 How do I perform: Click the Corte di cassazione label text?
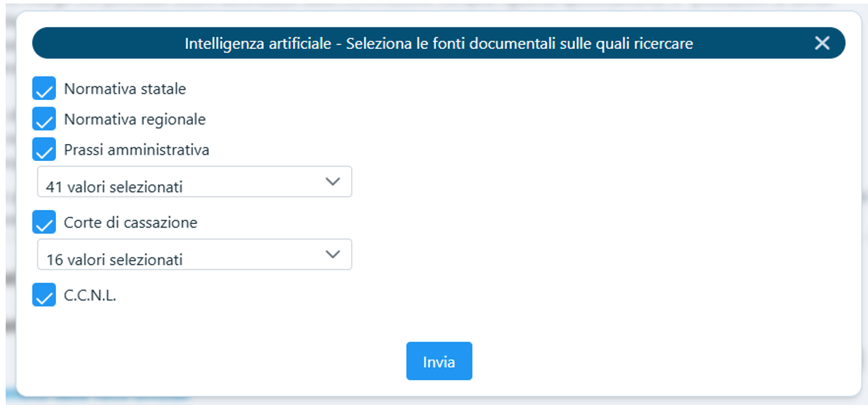(x=131, y=223)
